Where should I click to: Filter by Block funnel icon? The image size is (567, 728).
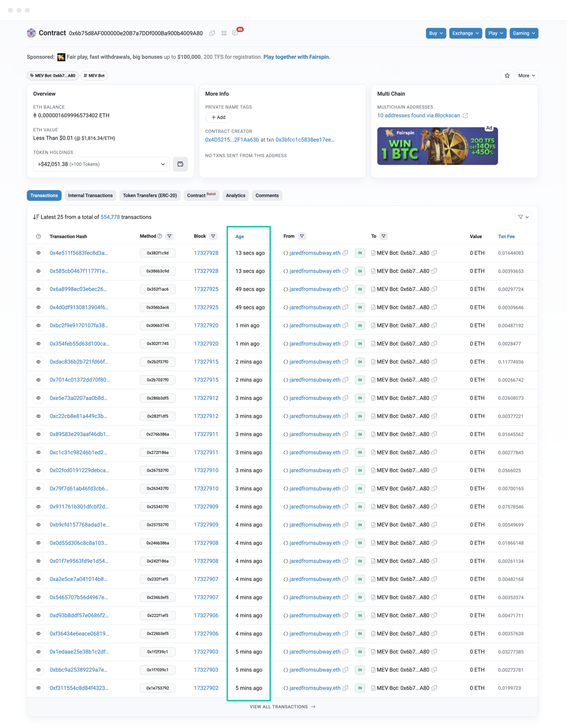(x=213, y=236)
